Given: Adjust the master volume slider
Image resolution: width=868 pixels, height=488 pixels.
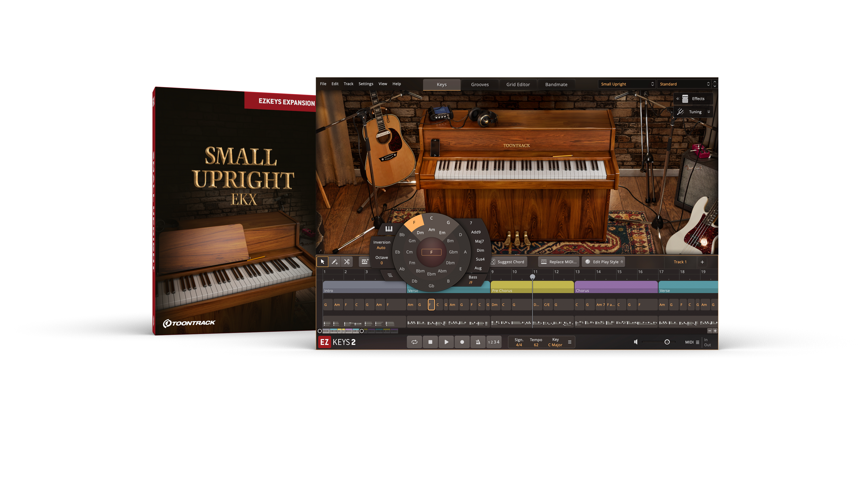Looking at the screenshot, I should pyautogui.click(x=658, y=342).
